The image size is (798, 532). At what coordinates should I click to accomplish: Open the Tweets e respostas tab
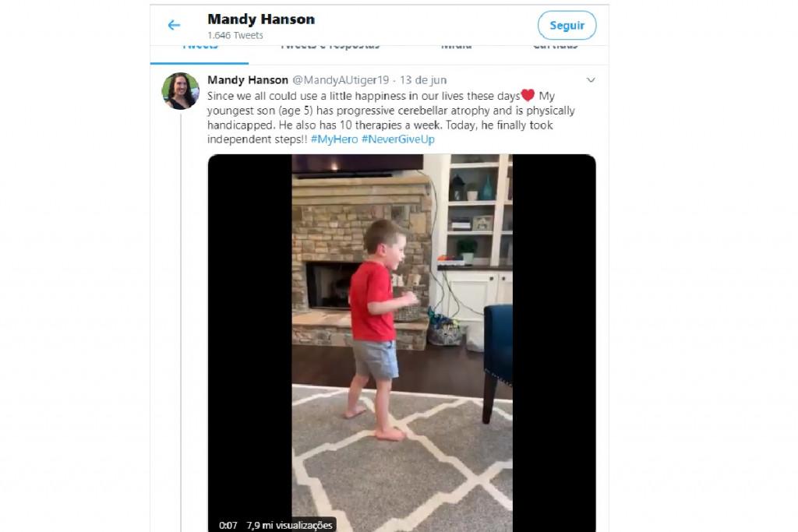pyautogui.click(x=330, y=47)
